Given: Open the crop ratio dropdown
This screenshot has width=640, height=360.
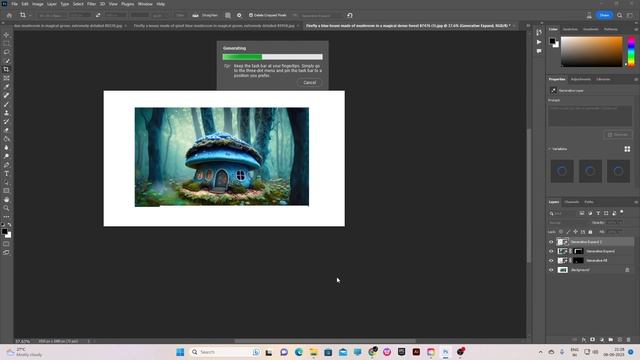Looking at the screenshot, I should pos(51,16).
